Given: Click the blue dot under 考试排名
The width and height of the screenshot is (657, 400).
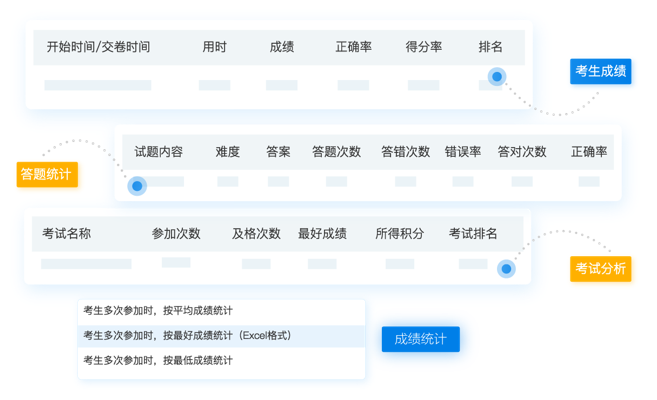Looking at the screenshot, I should pos(506,268).
